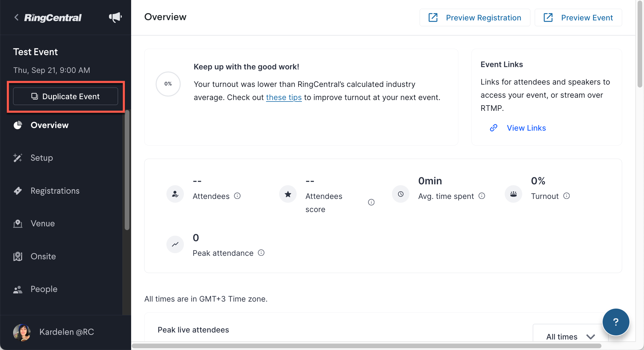Click the Avg. time spent info icon

click(x=482, y=196)
